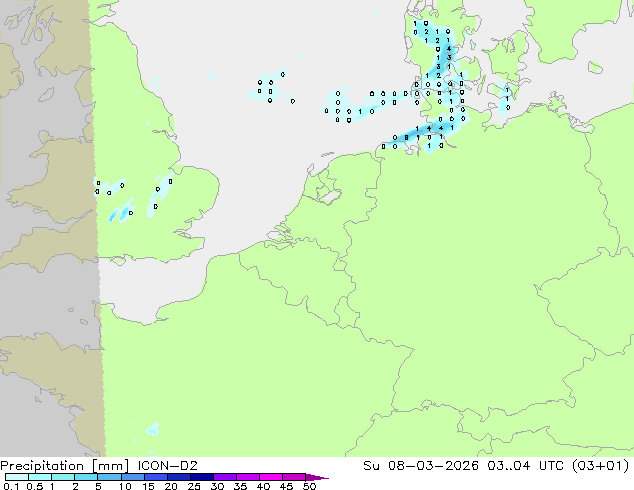
Task: Click the 'ICON-D2' model name text
Action: click(167, 466)
